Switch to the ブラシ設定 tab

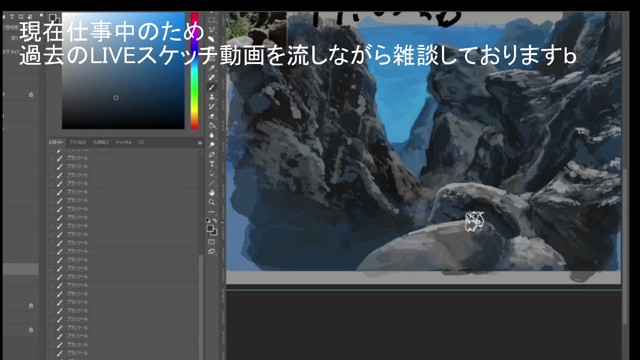[x=77, y=142]
